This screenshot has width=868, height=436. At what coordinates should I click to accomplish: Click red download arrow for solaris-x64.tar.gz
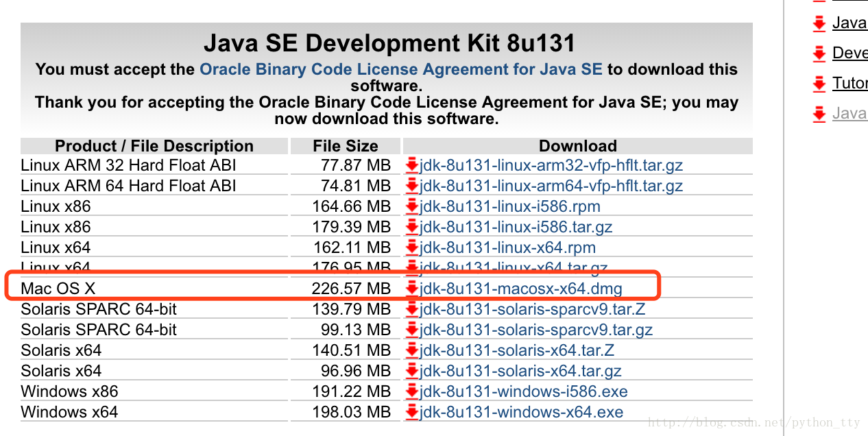coord(412,371)
